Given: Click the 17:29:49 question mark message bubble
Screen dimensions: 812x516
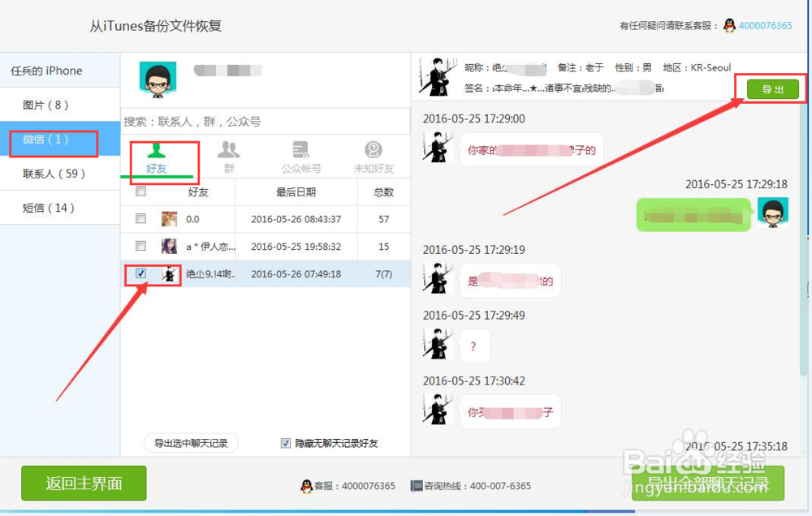Looking at the screenshot, I should click(x=474, y=346).
